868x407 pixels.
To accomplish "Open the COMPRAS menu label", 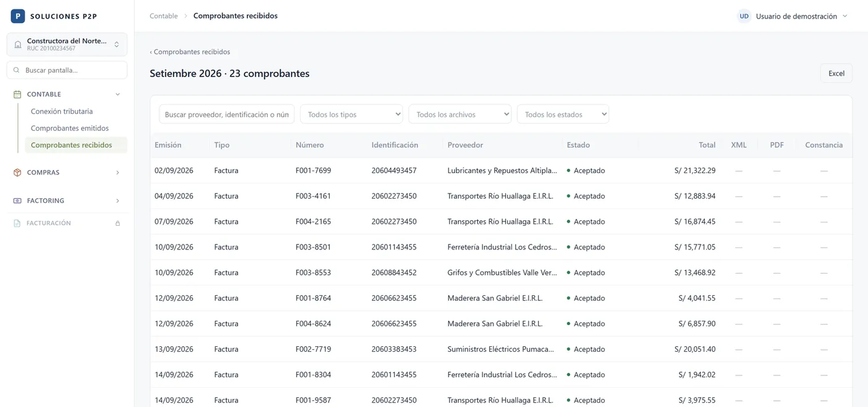I will click(x=43, y=172).
